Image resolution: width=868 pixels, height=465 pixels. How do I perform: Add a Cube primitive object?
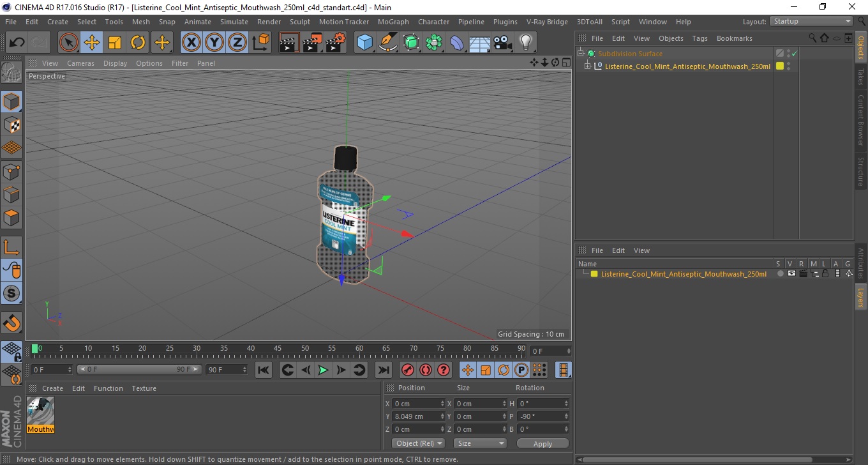[x=364, y=43]
